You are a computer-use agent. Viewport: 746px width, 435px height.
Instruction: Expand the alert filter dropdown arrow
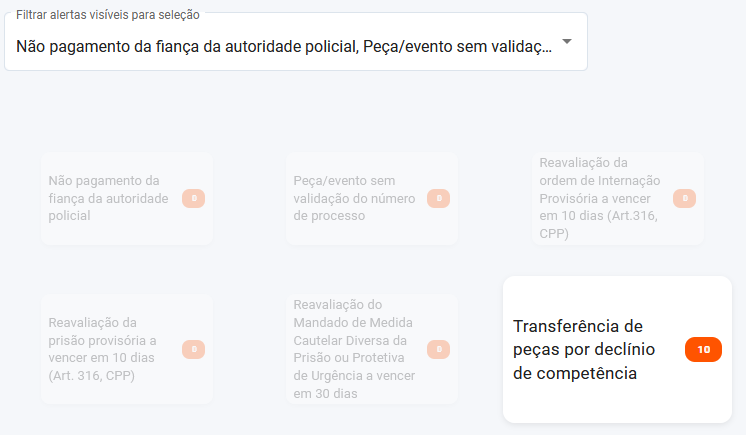tap(567, 43)
